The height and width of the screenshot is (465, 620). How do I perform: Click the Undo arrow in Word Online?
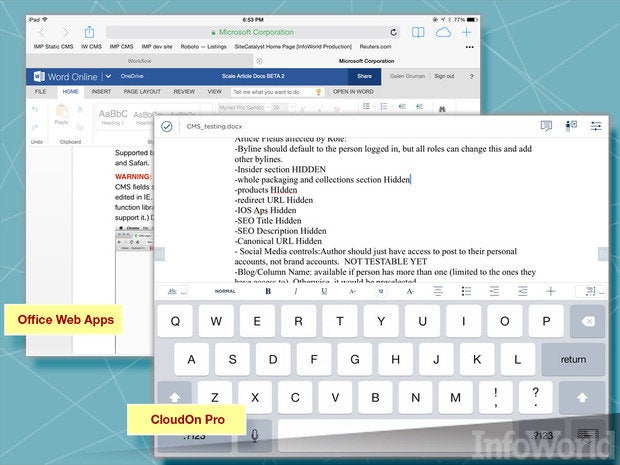pyautogui.click(x=35, y=110)
